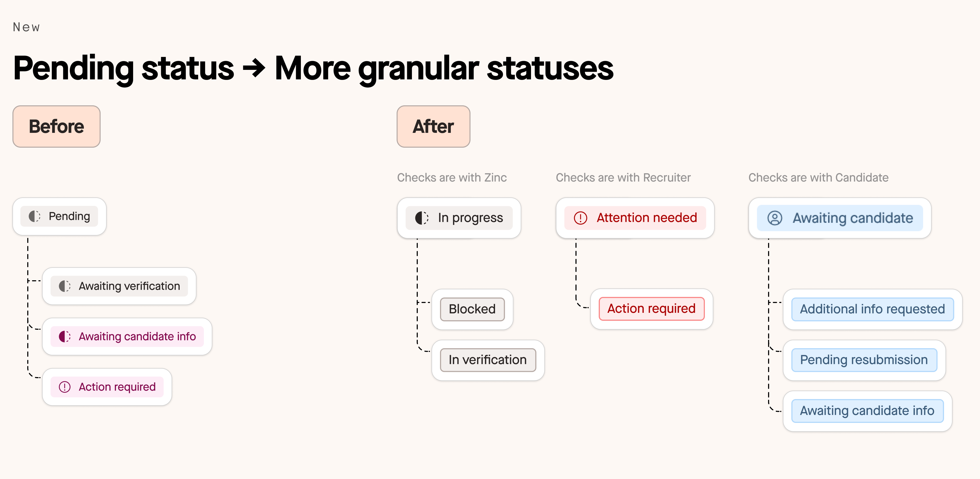Click the Blocked status tag
980x479 pixels.
coord(472,309)
